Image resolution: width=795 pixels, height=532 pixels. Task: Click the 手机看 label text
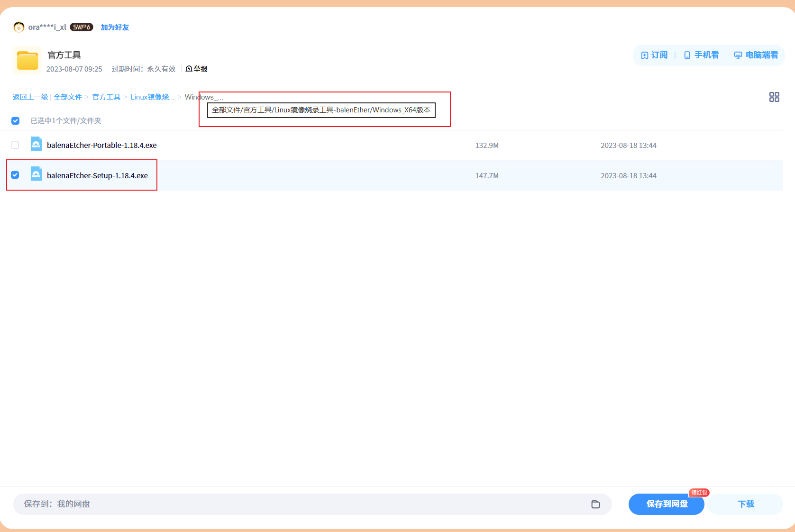click(x=707, y=55)
